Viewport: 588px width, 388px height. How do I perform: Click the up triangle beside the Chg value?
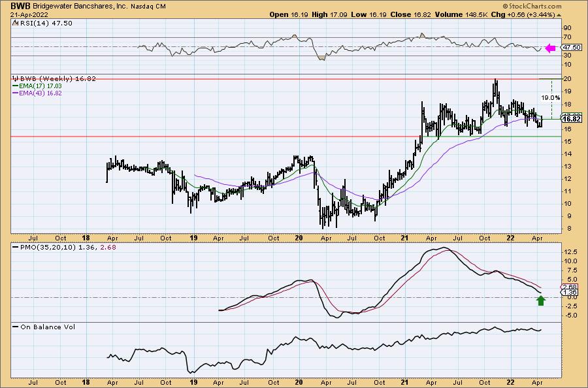tap(559, 15)
